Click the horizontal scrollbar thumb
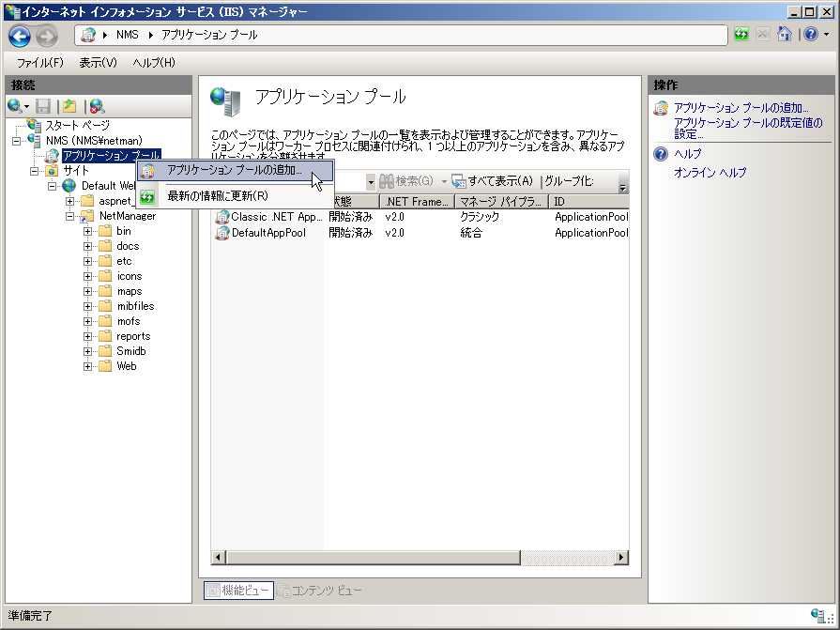 [x=373, y=557]
